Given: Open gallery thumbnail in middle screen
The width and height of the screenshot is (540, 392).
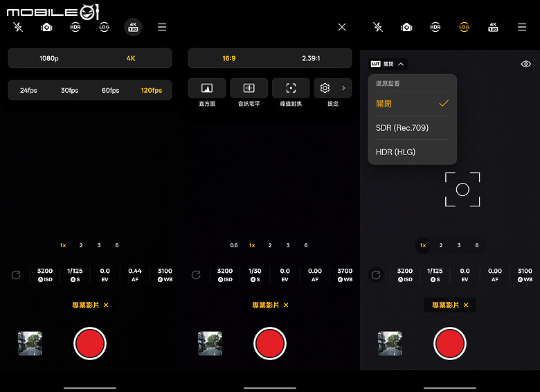Looking at the screenshot, I should click(210, 343).
